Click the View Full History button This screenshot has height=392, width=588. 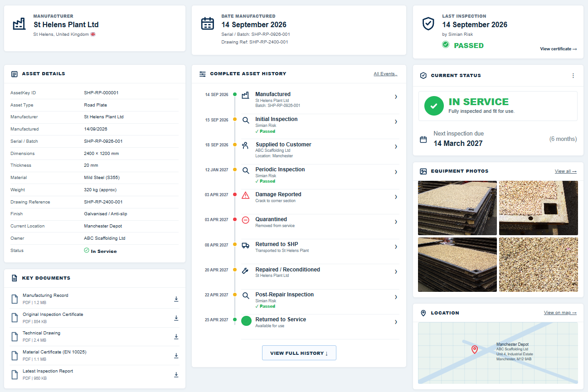tap(299, 353)
